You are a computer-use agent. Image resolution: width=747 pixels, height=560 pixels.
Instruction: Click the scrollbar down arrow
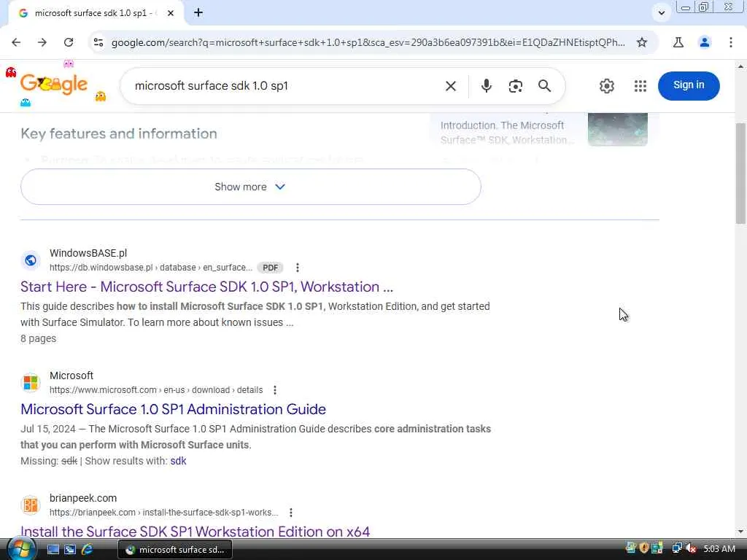[x=740, y=532]
